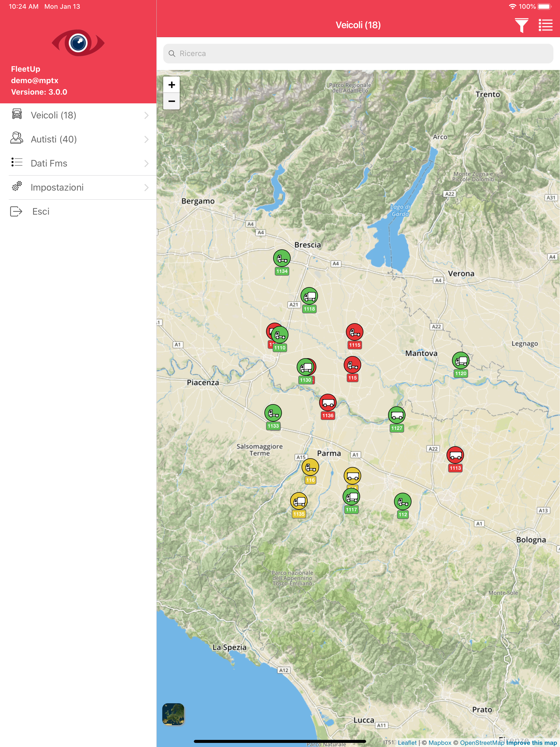
Task: Open Dati Fms menu item
Action: point(78,163)
